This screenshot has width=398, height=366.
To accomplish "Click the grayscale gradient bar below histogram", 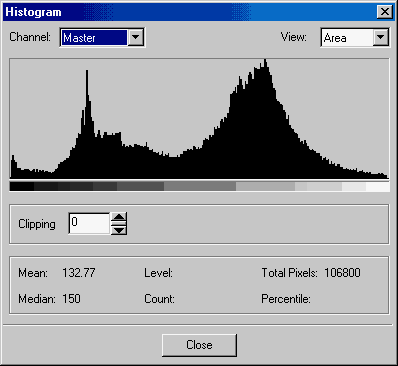I will pos(199,186).
